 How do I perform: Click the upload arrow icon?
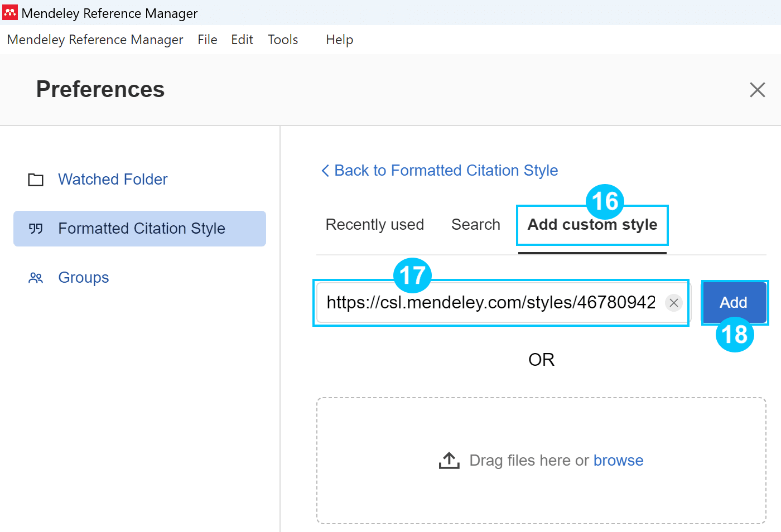[449, 461]
